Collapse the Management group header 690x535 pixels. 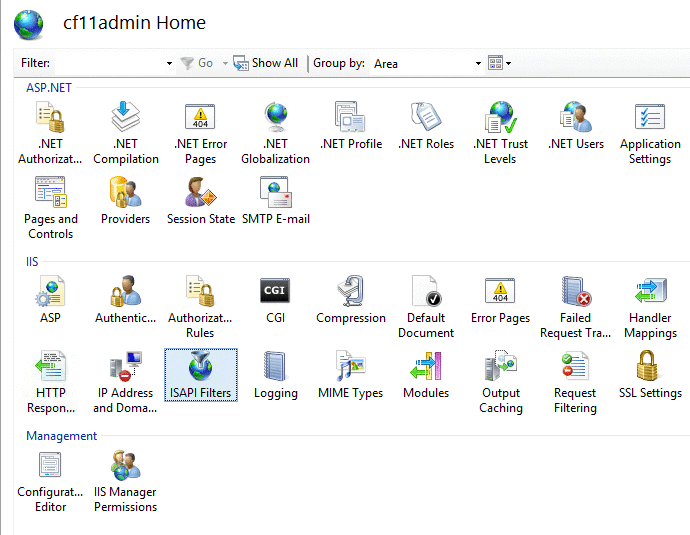point(62,436)
